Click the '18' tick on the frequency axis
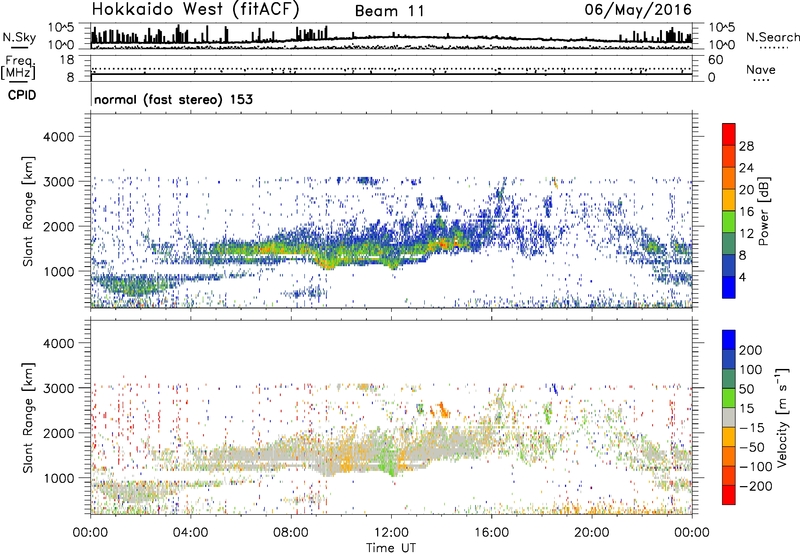The height and width of the screenshot is (554, 800). pyautogui.click(x=67, y=60)
